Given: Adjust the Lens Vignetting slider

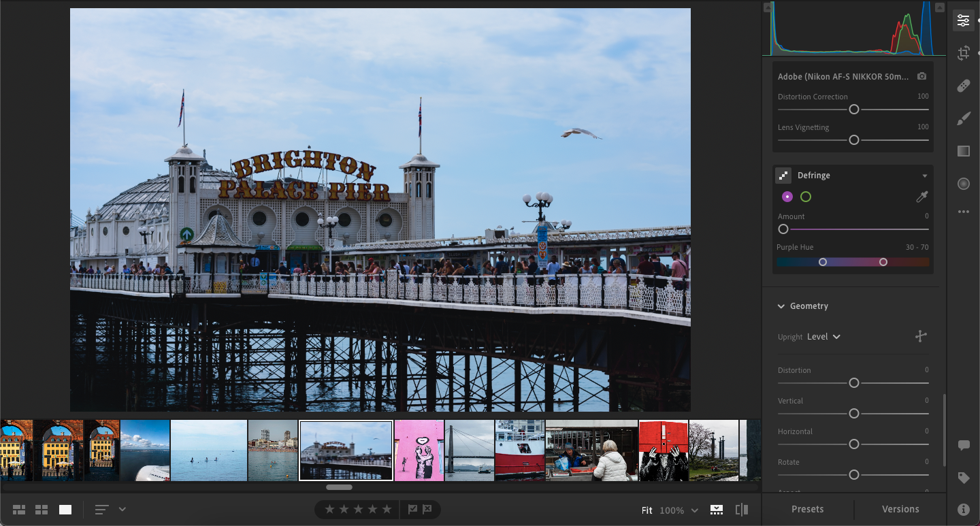Looking at the screenshot, I should click(854, 140).
